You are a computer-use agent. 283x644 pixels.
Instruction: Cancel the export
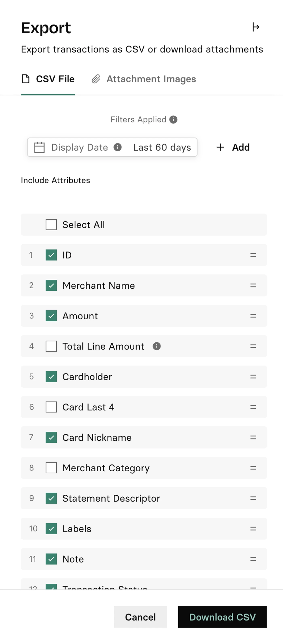[140, 617]
